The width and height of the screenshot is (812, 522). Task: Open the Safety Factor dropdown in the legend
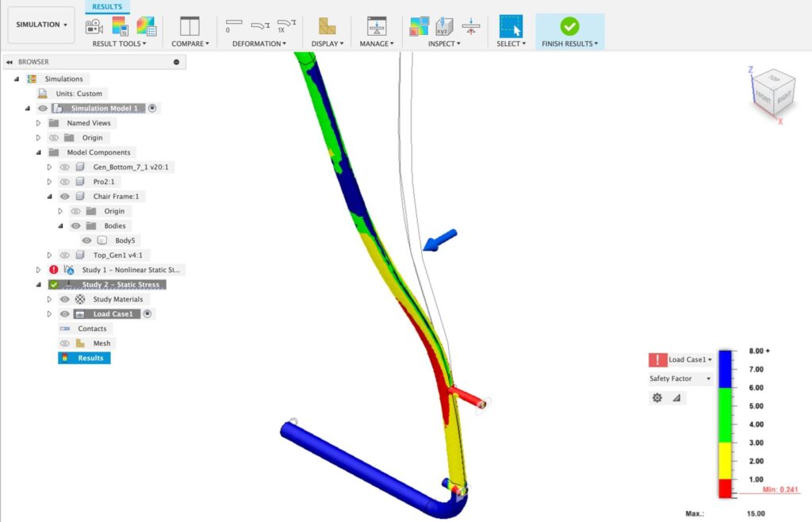(x=678, y=378)
